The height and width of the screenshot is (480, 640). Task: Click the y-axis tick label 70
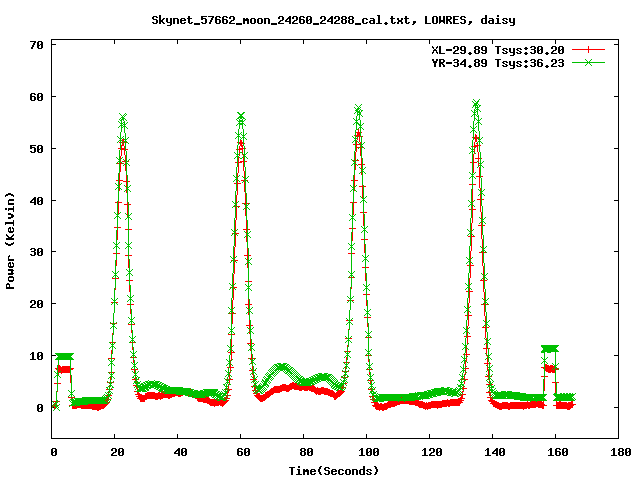36,45
